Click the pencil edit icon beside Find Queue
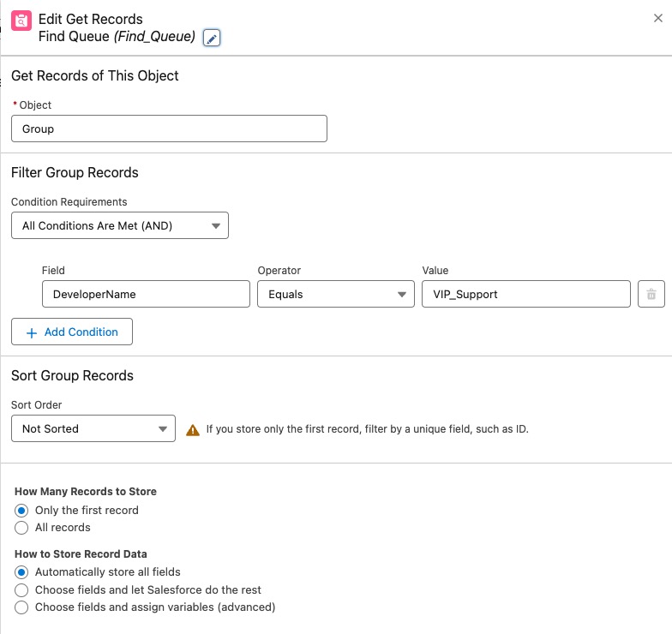Screen dimensions: 672x634 pyautogui.click(x=212, y=38)
